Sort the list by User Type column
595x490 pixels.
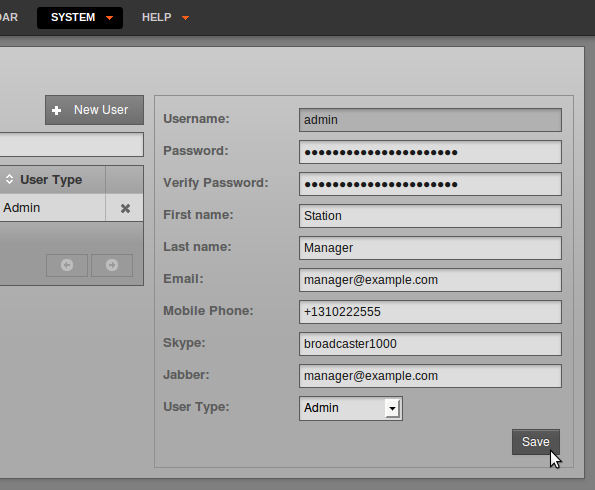(x=52, y=180)
